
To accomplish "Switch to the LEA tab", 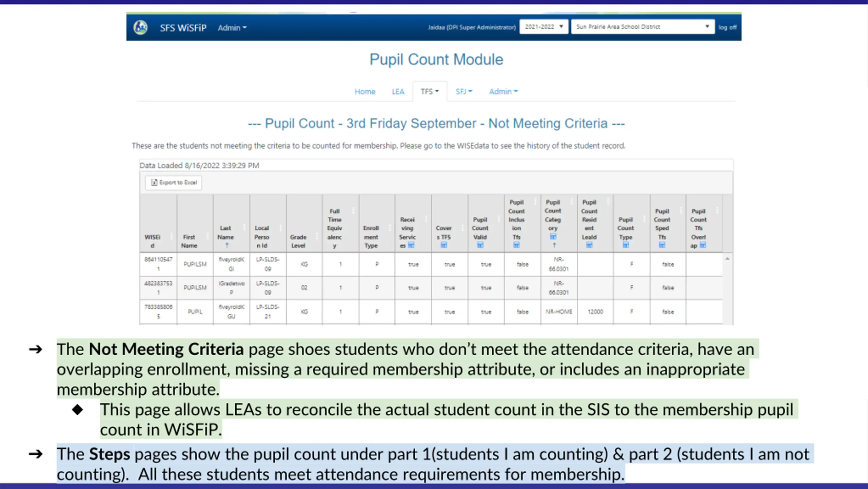I will click(x=398, y=92).
